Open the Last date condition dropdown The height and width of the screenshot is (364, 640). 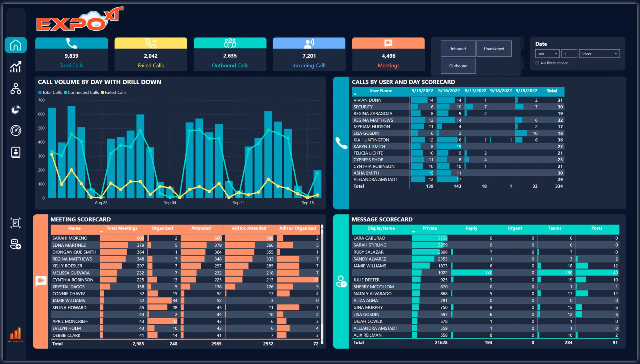[x=547, y=53]
